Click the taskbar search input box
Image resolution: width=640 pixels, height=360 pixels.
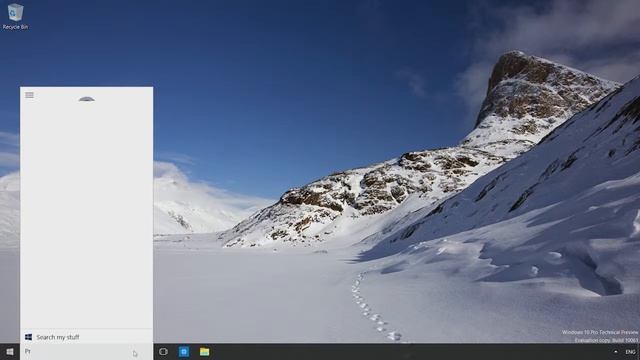[87, 351]
